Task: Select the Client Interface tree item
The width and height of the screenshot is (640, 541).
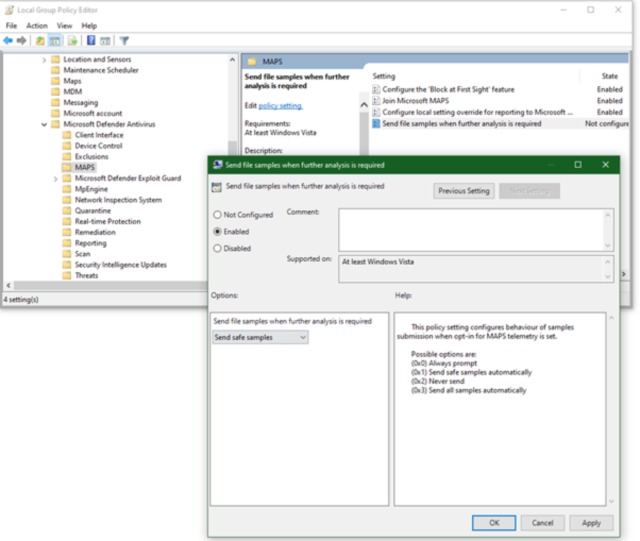Action: [99, 135]
